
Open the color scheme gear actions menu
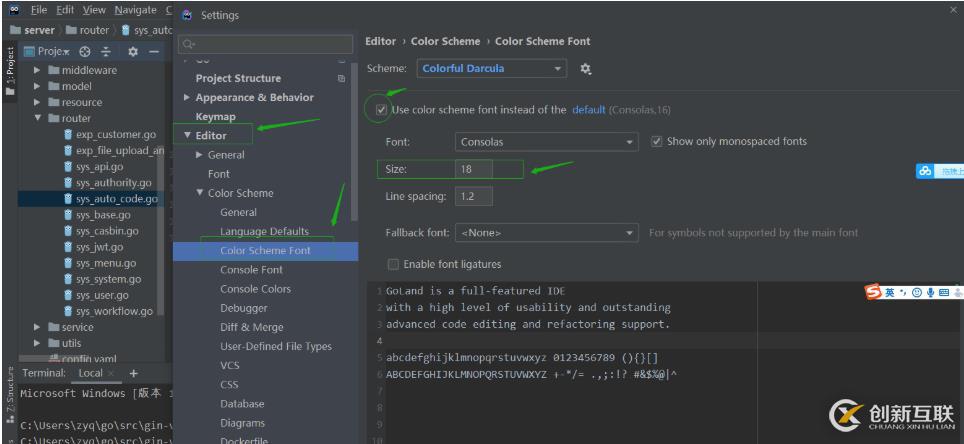(x=586, y=69)
